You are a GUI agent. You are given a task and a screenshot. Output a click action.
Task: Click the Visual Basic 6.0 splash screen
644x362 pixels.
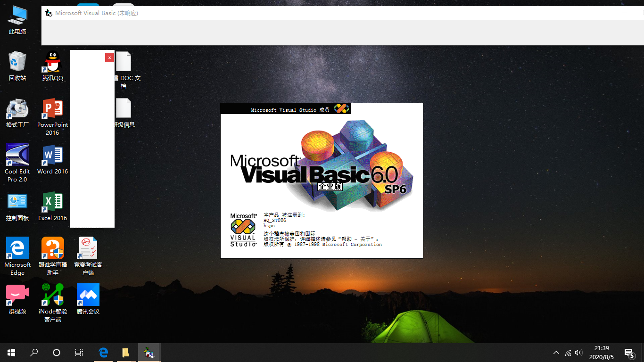click(322, 181)
